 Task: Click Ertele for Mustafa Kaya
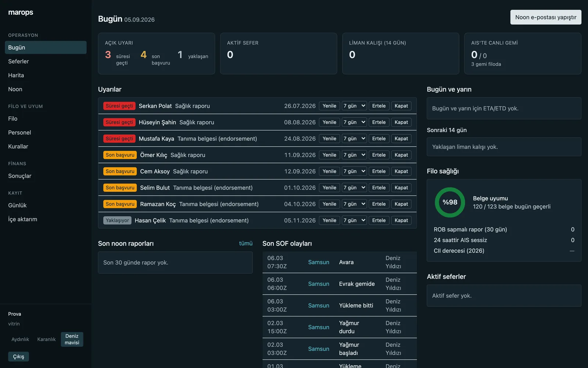coord(379,139)
